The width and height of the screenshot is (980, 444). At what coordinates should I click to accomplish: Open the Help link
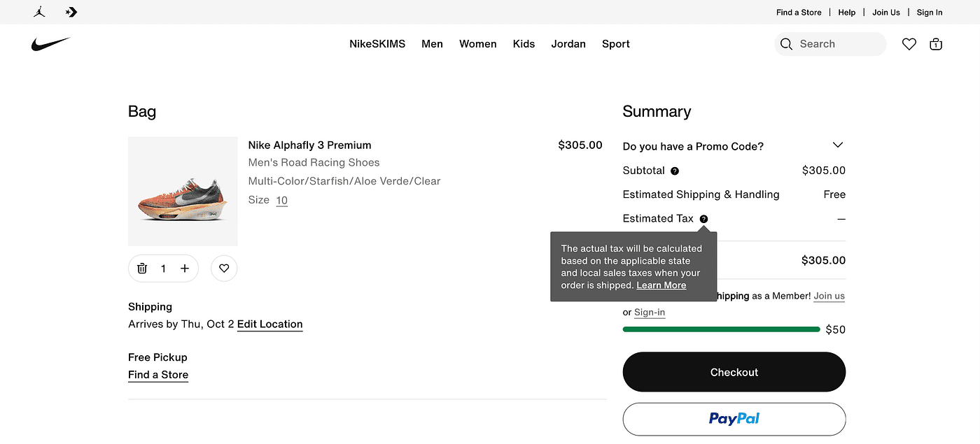pyautogui.click(x=847, y=13)
